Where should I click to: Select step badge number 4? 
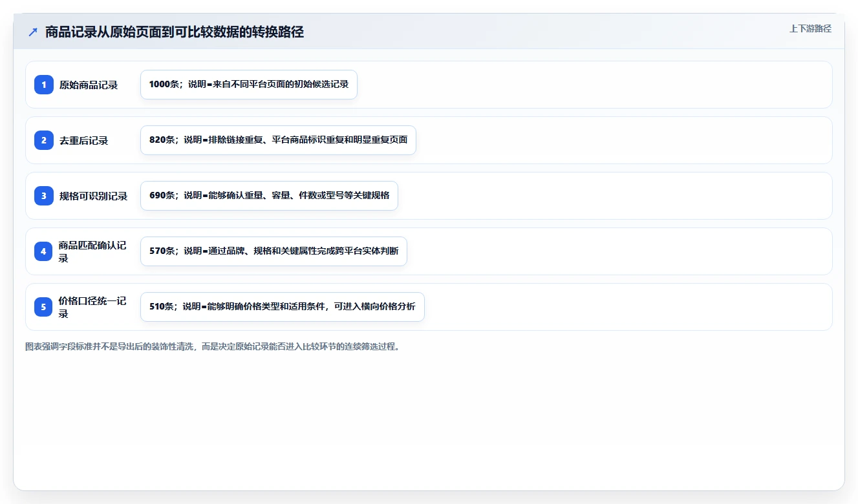(44, 251)
